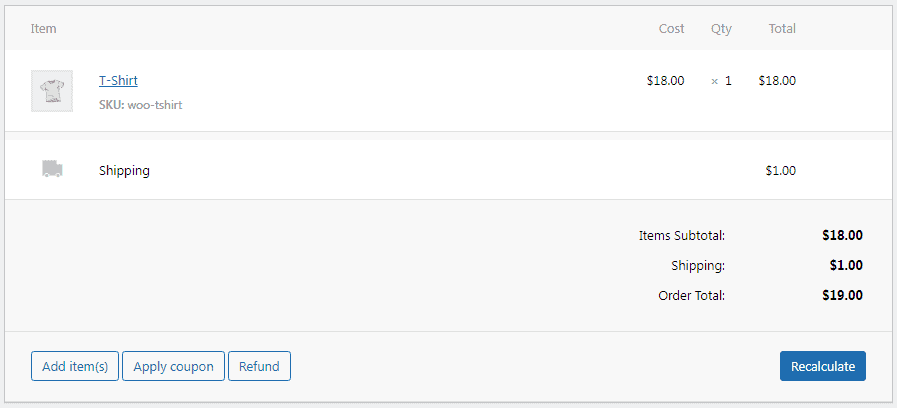Click the T-Shirt line total $18.00
The height and width of the screenshot is (408, 897).
[777, 81]
